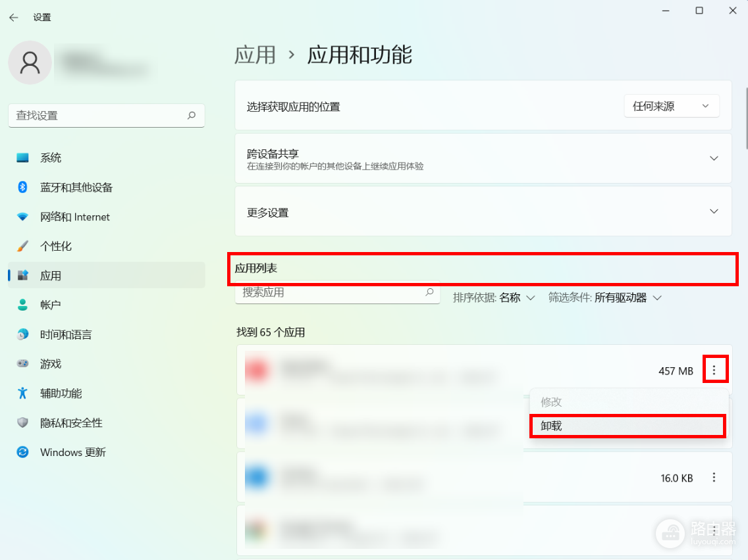Open 帐户 settings
Screen dimensions: 748x560
point(107,305)
